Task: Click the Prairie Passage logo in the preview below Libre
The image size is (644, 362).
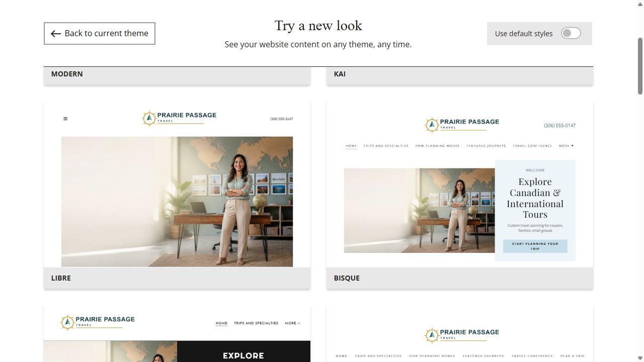Action: 97,322
